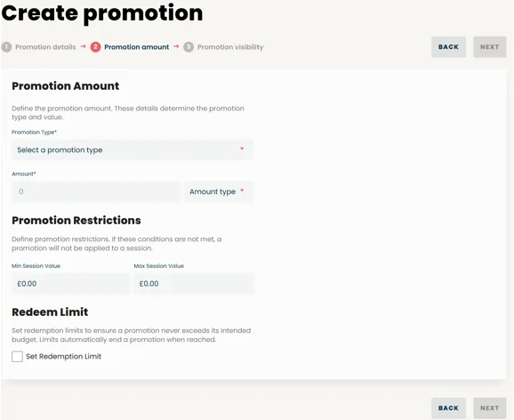Open the Select a promotion type dropdown
514x420 pixels.
coord(133,150)
